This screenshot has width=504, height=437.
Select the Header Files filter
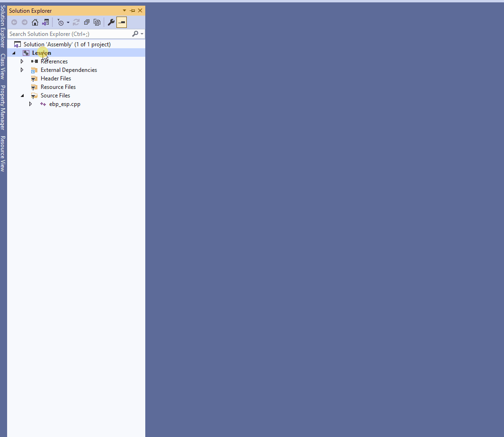(x=56, y=79)
